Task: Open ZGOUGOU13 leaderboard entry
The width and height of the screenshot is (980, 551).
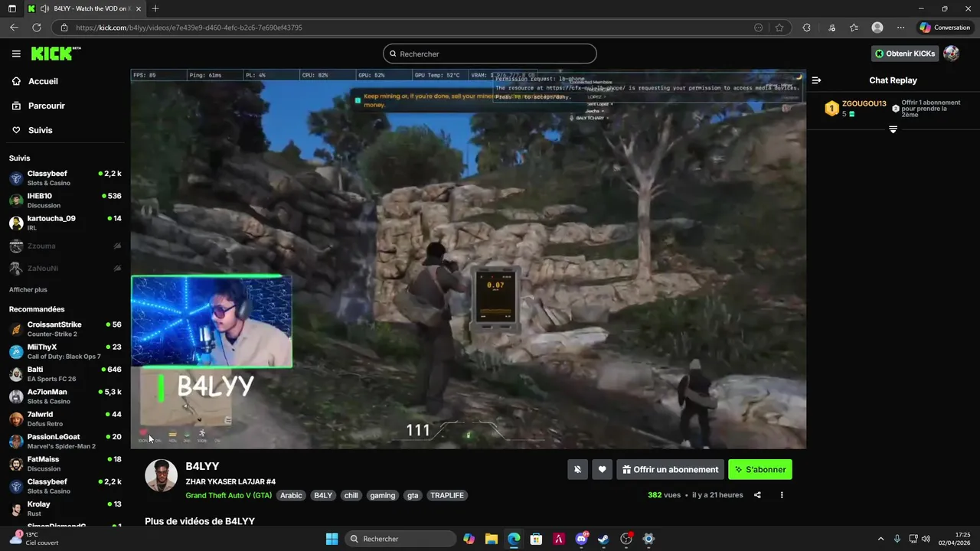Action: click(x=855, y=108)
